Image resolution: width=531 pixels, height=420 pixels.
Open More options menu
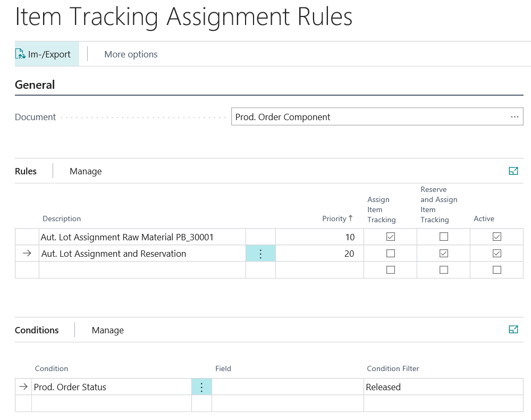click(131, 54)
